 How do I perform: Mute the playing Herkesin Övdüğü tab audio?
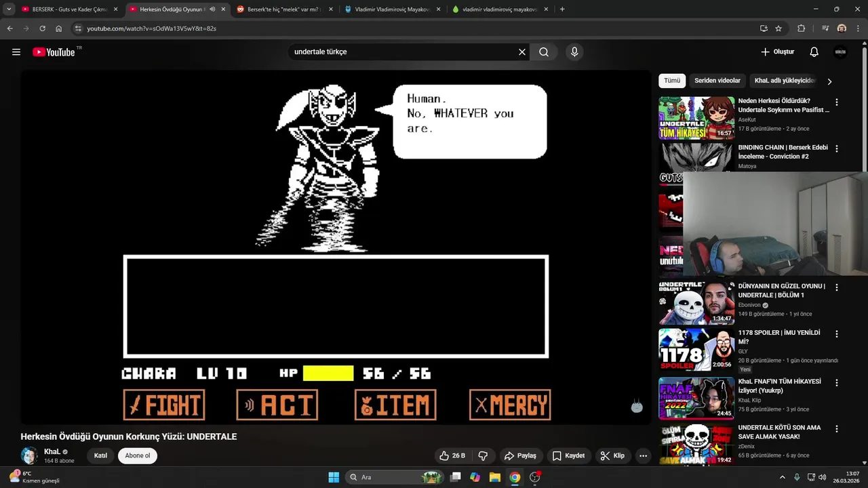tap(212, 9)
